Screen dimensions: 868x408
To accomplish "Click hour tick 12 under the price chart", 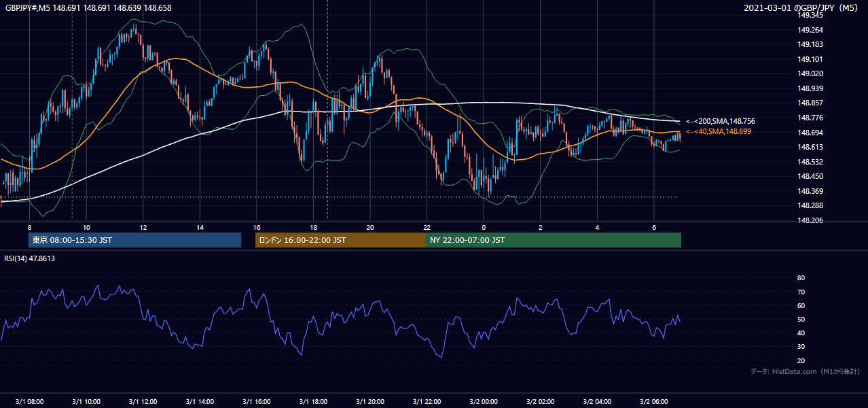I will click(143, 227).
